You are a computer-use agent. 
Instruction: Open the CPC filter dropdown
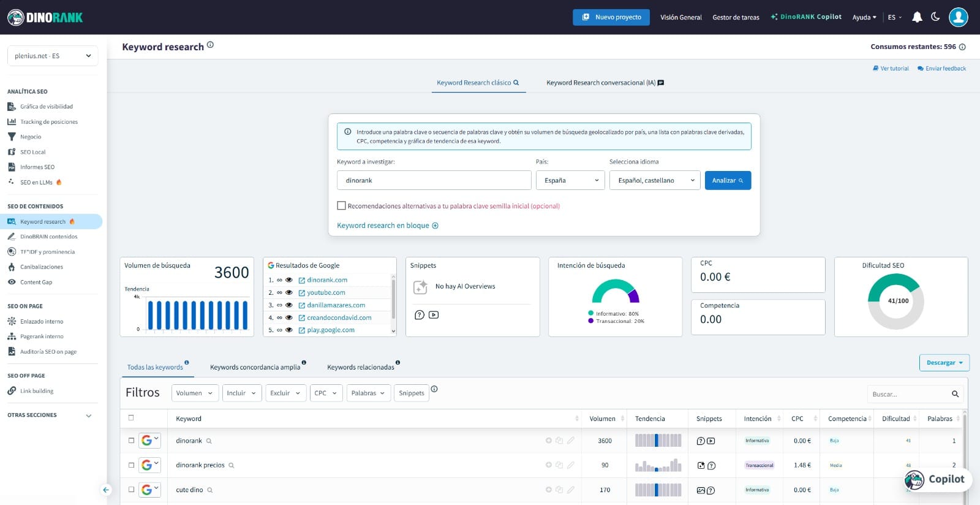[x=326, y=393]
